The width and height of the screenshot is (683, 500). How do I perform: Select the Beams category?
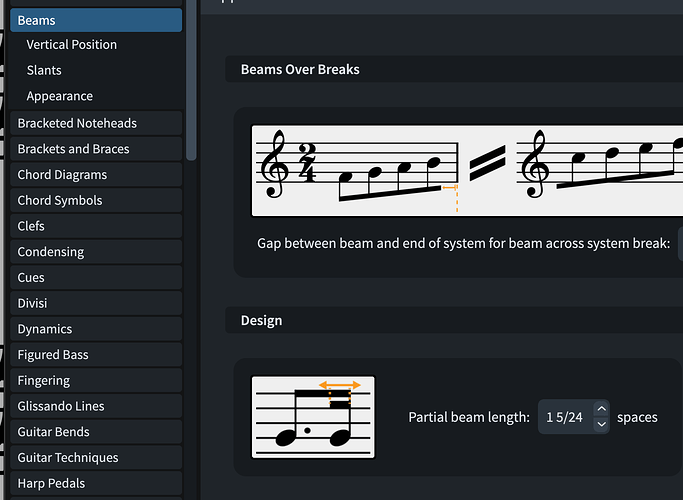pyautogui.click(x=96, y=20)
